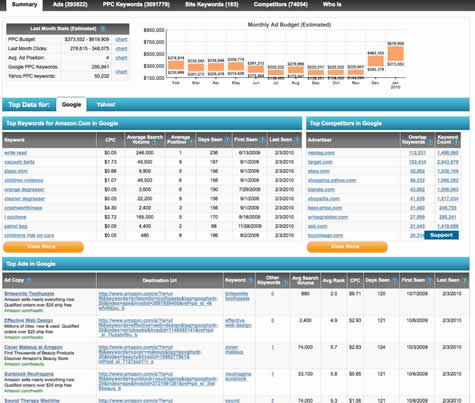Click the cover makeup keyword link
The image size is (475, 403).
(x=234, y=349)
